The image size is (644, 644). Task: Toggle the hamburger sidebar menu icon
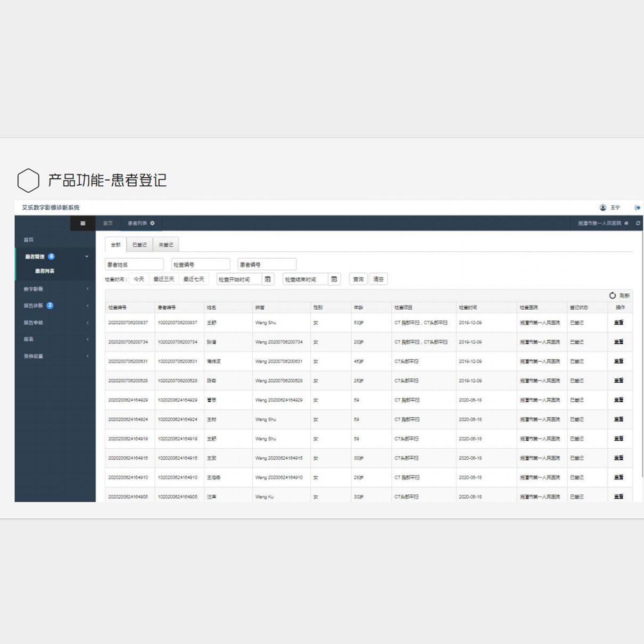point(82,224)
